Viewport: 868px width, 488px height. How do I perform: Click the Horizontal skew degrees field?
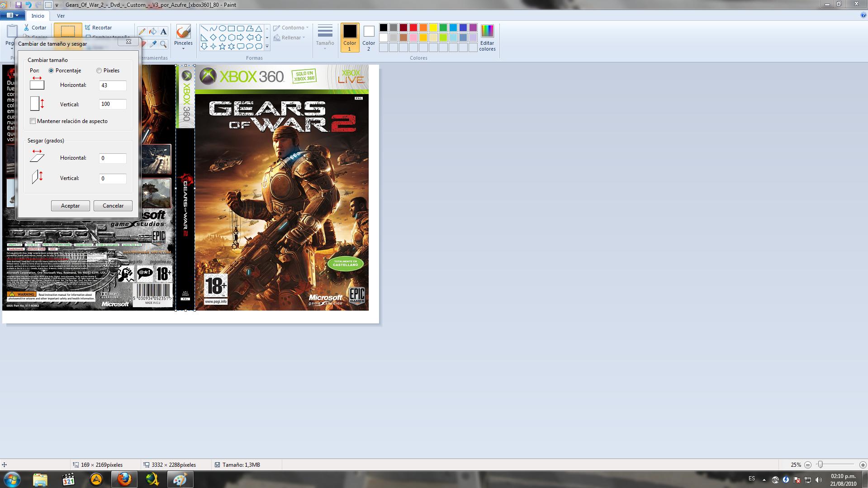coord(113,158)
